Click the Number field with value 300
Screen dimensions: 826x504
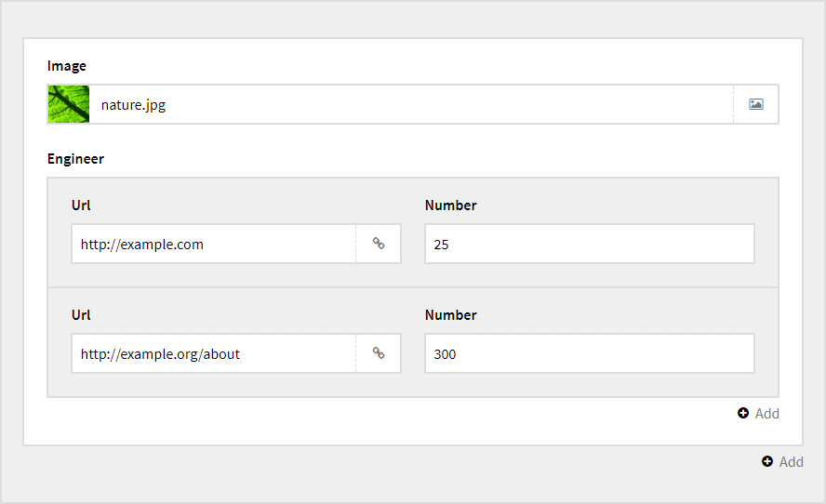pos(589,353)
